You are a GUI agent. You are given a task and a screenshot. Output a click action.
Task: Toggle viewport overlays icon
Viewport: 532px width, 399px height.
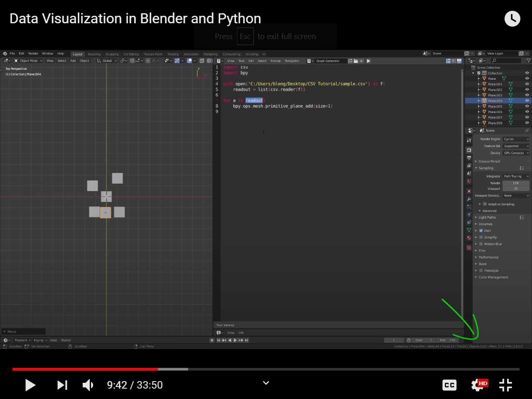[190, 61]
